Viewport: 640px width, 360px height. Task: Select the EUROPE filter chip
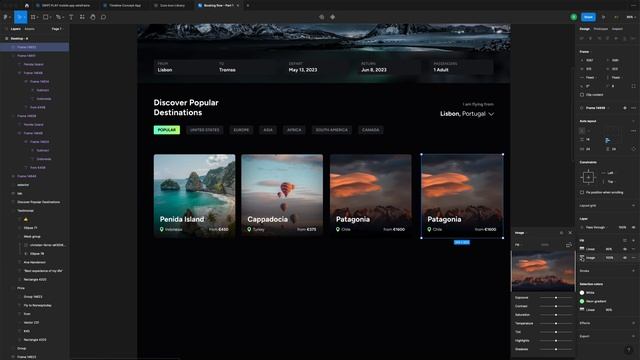(x=241, y=130)
